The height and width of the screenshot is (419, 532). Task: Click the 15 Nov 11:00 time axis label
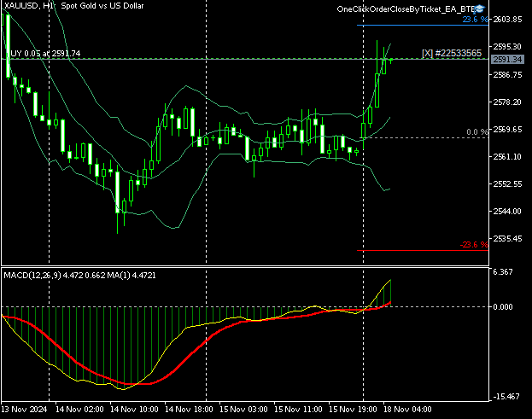[298, 409]
